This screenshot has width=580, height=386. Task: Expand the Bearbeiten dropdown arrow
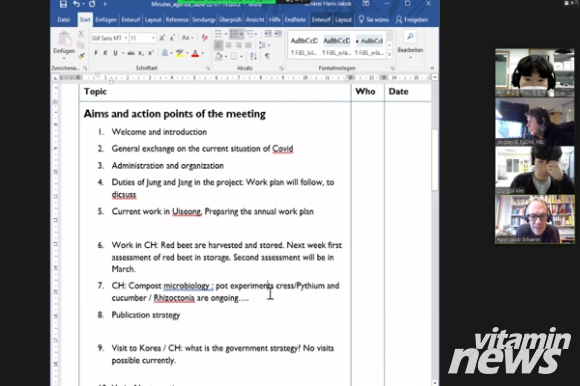tap(410, 58)
